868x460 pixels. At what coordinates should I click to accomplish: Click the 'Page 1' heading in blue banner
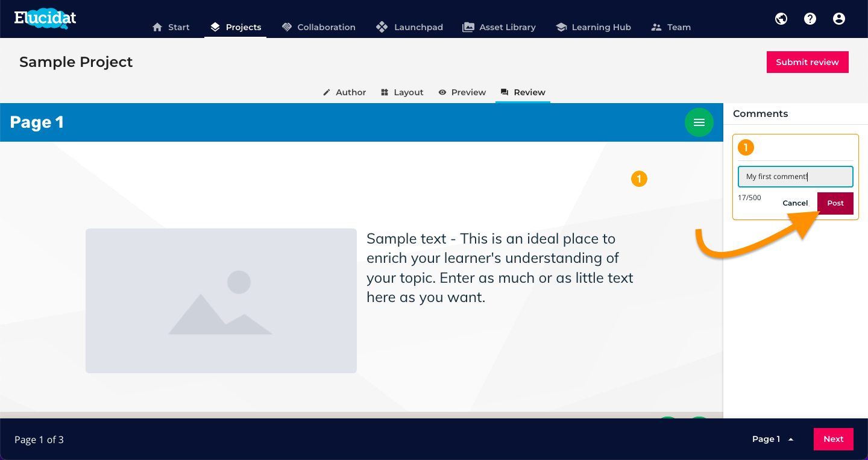tap(37, 122)
